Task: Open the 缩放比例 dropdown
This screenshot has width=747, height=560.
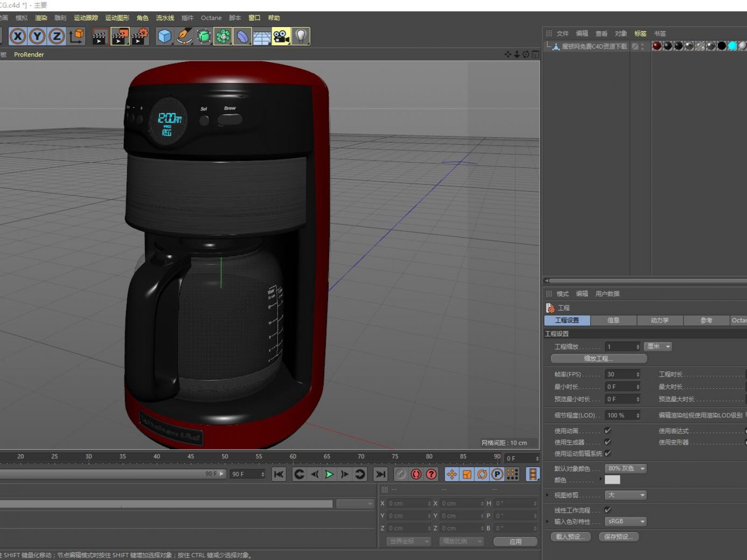Action: (x=461, y=541)
